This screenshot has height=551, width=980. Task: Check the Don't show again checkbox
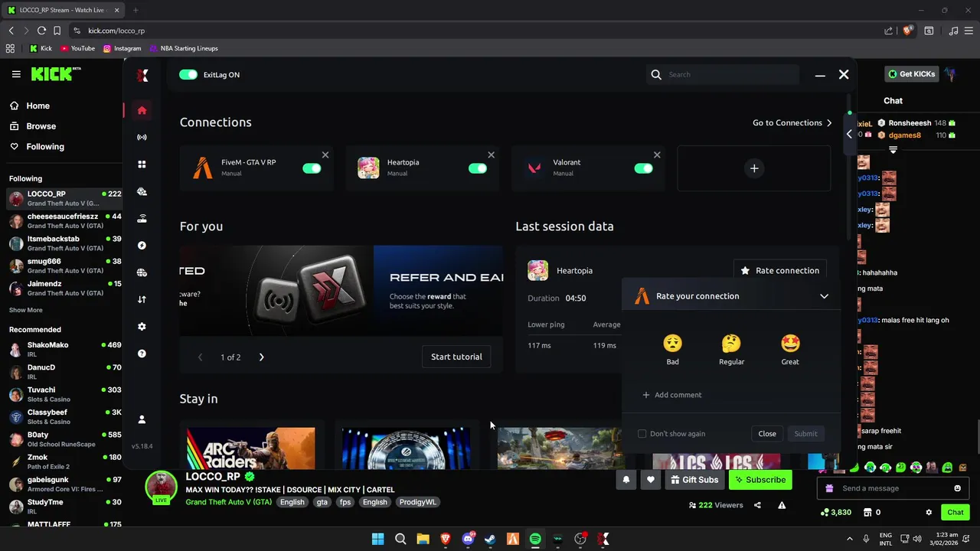tap(642, 434)
